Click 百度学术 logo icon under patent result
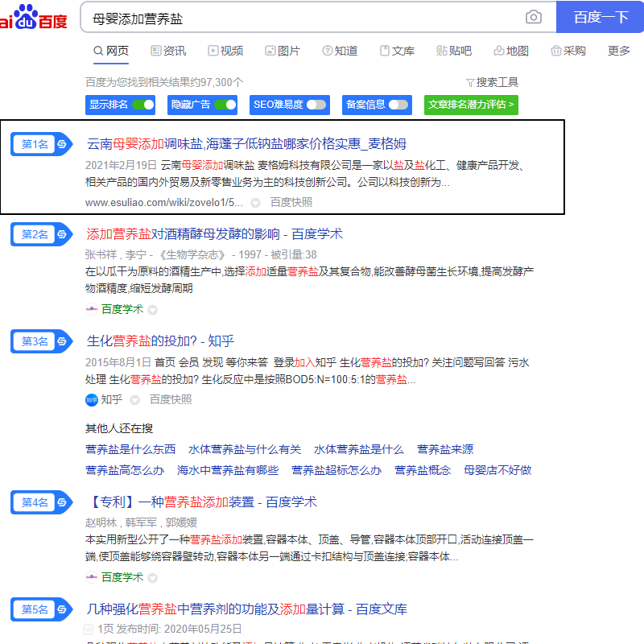This screenshot has width=644, height=644. click(x=92, y=577)
